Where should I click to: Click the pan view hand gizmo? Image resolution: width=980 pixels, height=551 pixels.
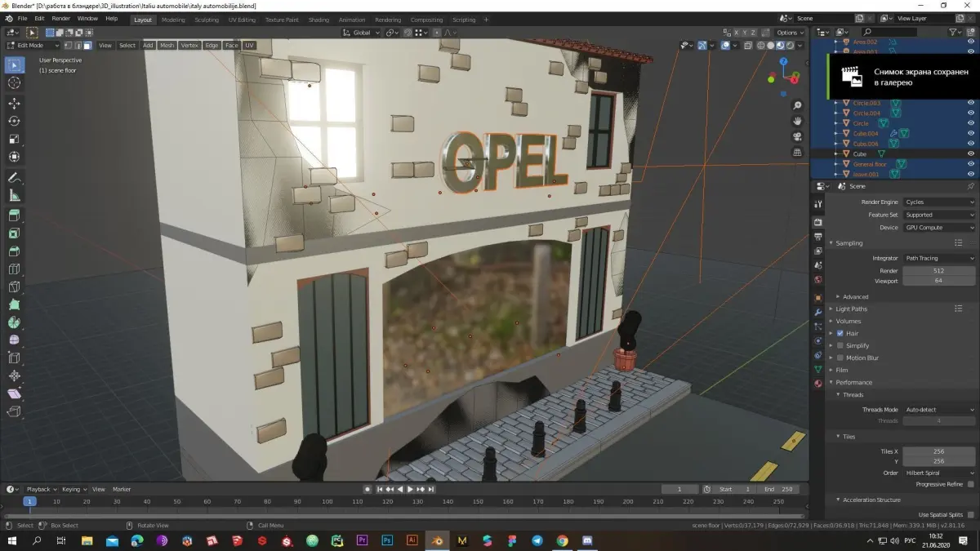(797, 122)
